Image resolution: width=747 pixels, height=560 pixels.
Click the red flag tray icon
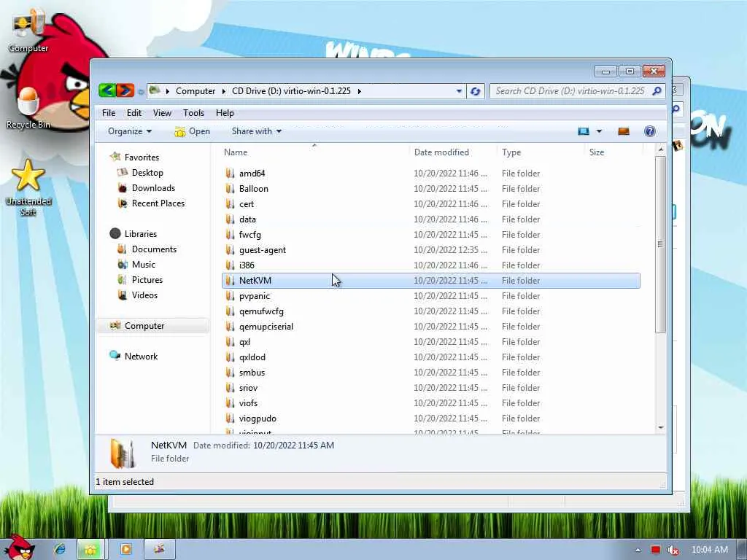click(656, 550)
